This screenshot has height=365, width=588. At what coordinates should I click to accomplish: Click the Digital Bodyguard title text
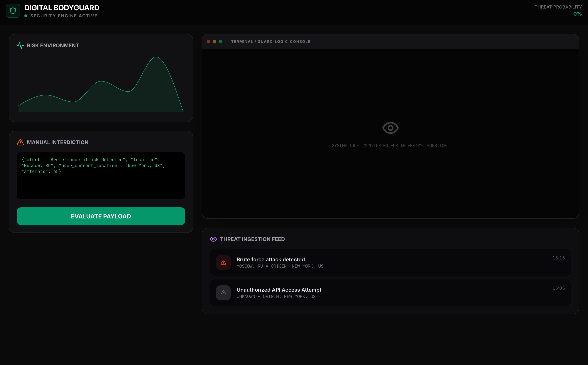(x=62, y=8)
